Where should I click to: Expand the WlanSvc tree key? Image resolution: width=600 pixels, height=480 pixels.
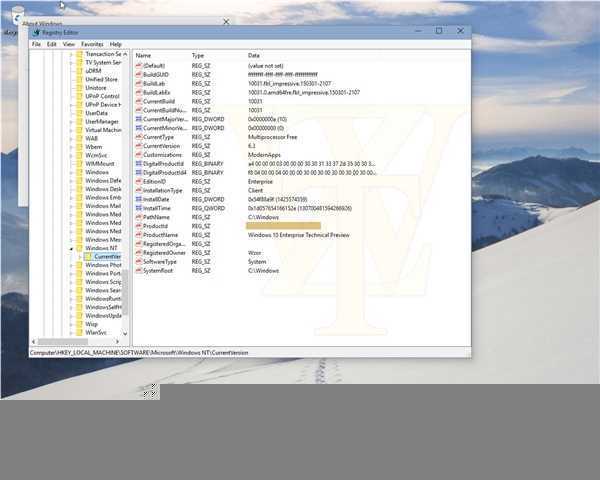coord(71,333)
